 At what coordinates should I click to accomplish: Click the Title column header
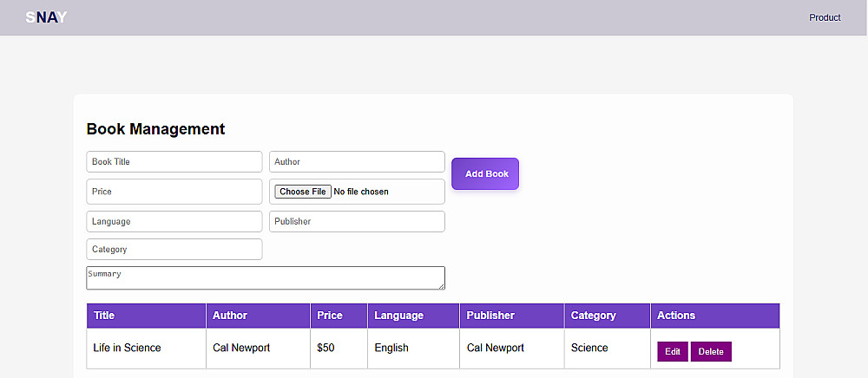tap(104, 316)
